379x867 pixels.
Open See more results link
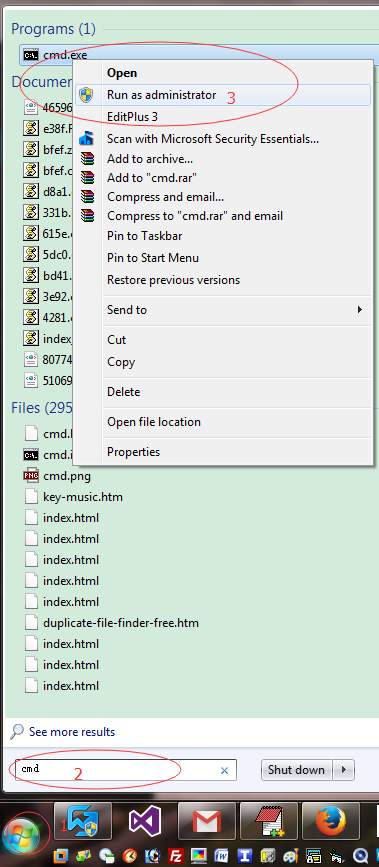72,732
